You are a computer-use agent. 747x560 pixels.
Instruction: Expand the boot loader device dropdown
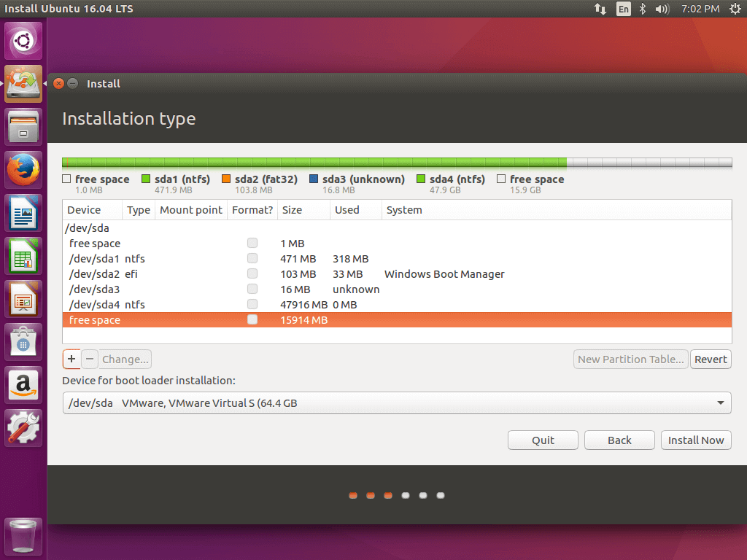[720, 403]
